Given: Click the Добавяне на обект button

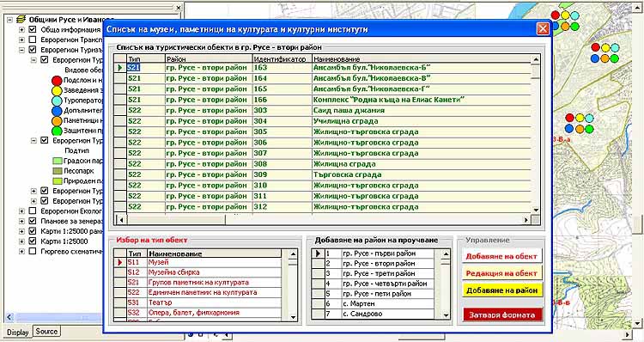Looking at the screenshot, I should pyautogui.click(x=501, y=256).
